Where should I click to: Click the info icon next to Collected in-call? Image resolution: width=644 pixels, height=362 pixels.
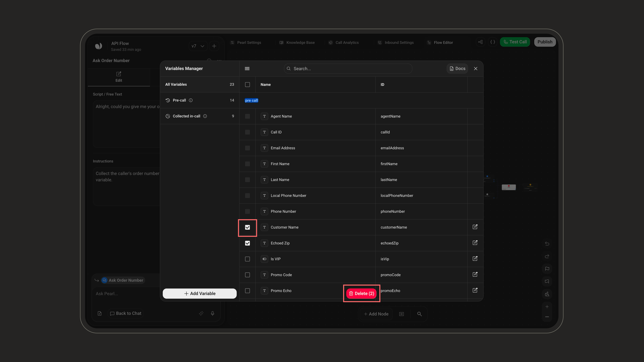(205, 116)
